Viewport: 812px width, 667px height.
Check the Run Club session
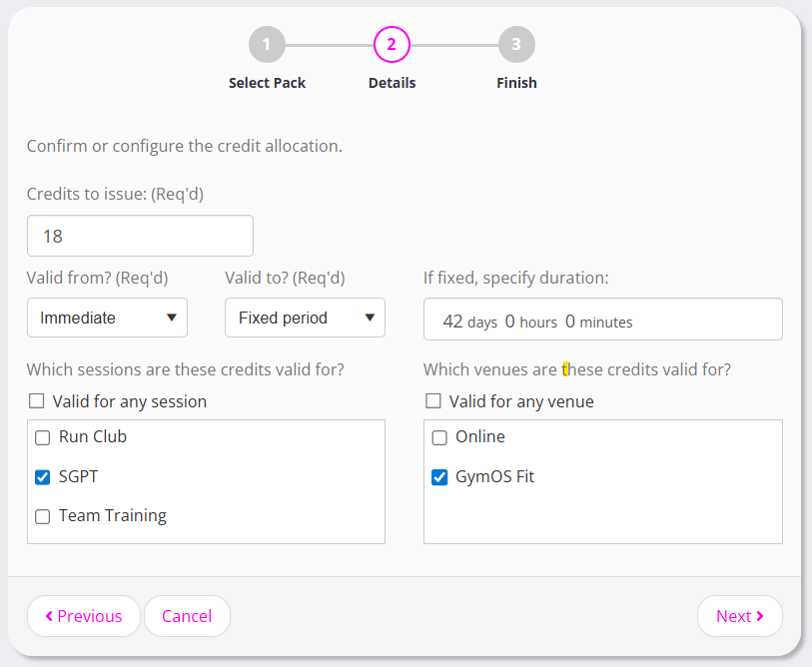43,437
